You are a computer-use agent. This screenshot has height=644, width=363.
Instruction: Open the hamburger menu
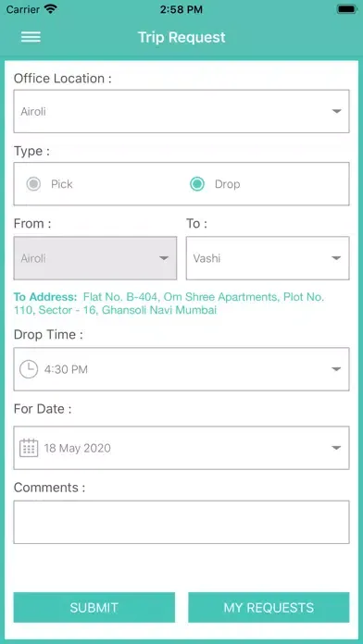31,37
